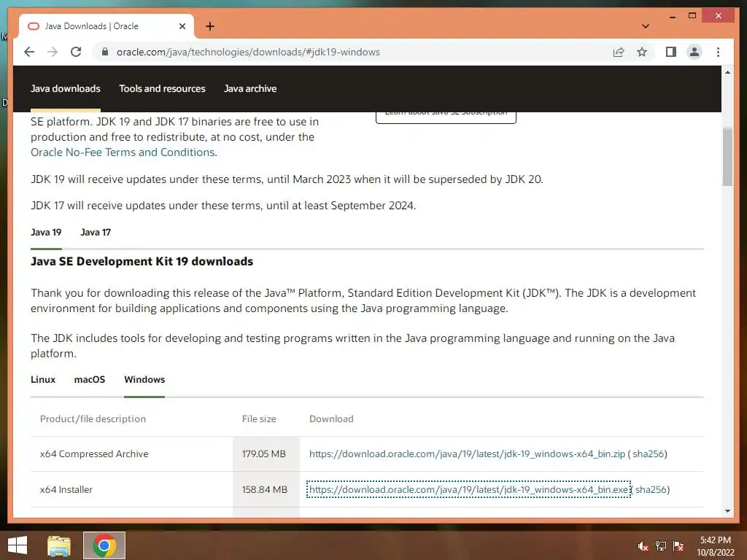The image size is (747, 560).
Task: Open Oracle No-Fee Terms and Conditions link
Action: [124, 152]
